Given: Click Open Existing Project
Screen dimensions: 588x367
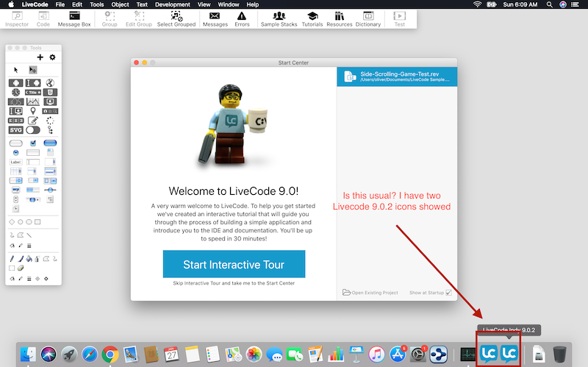Looking at the screenshot, I should point(370,292).
